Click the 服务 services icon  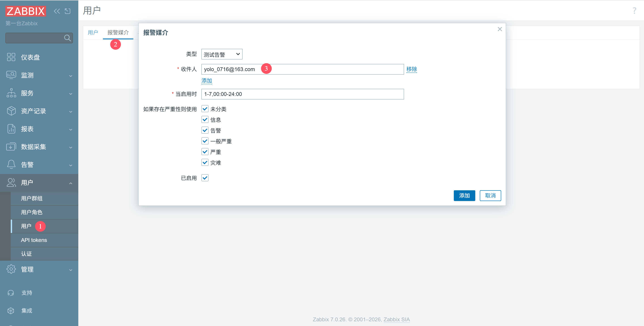coord(11,93)
